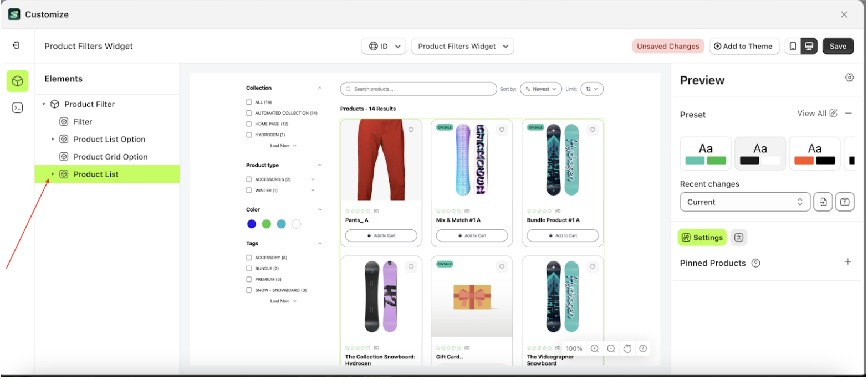Screen dimensions: 868x380
Task: Select the hand pan tool
Action: (x=627, y=348)
